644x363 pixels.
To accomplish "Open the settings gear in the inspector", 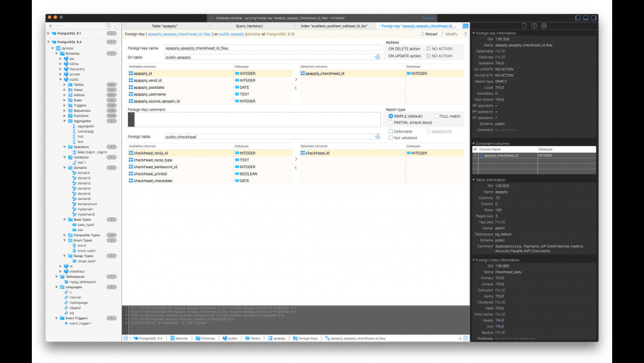I will click(x=544, y=25).
